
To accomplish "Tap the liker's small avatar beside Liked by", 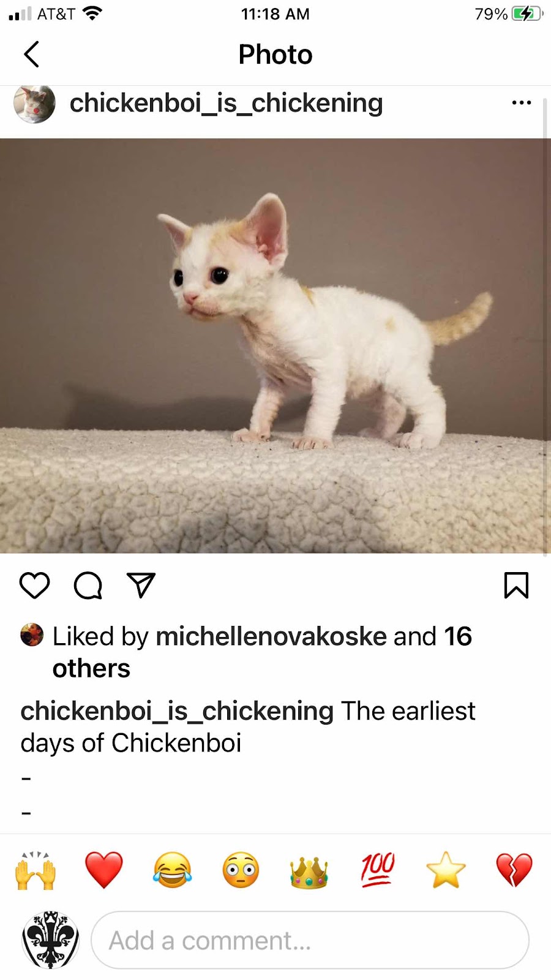I will (32, 635).
